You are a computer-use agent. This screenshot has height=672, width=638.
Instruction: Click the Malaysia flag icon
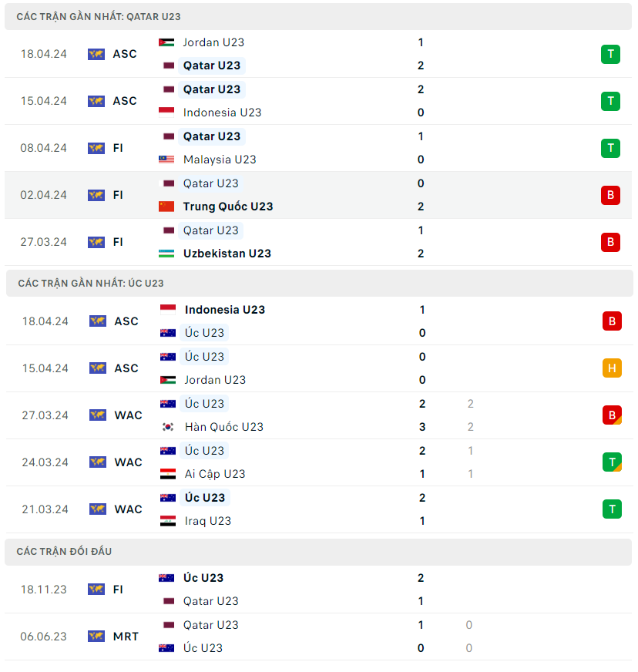pyautogui.click(x=166, y=160)
